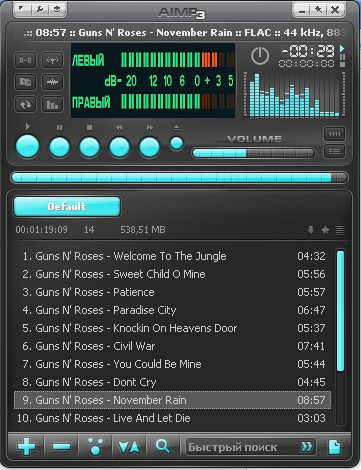Click the track progress seek bar
This screenshot has height=470, width=361.
pyautogui.click(x=179, y=177)
